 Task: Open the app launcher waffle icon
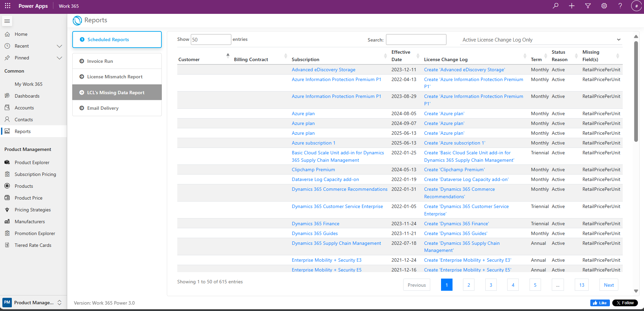click(x=7, y=6)
